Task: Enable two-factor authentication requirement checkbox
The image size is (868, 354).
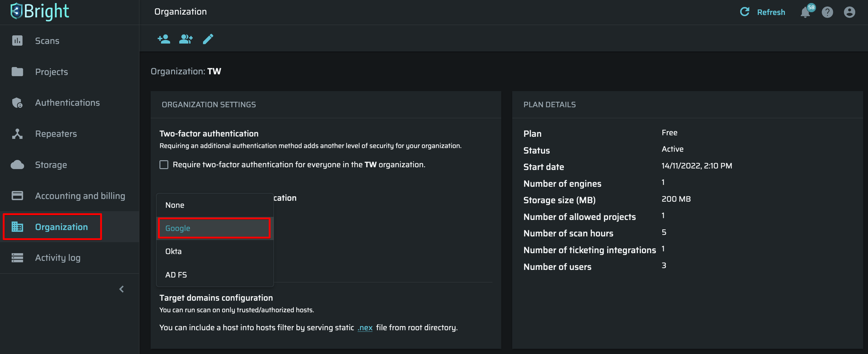Action: coord(164,165)
